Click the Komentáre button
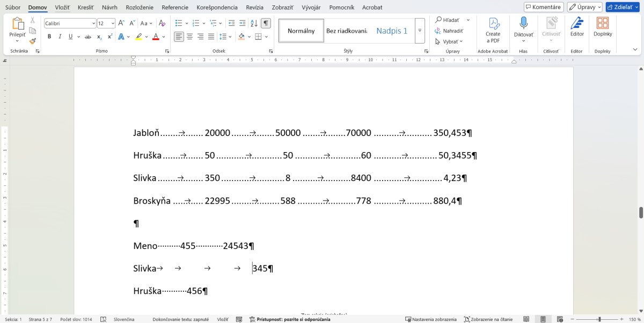Screen dimensions: 644x323 543,7
